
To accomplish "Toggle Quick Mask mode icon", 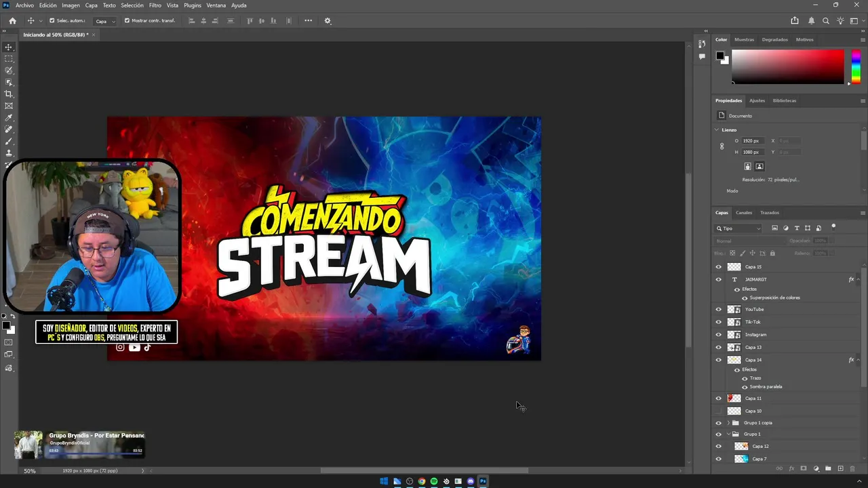I will [9, 342].
